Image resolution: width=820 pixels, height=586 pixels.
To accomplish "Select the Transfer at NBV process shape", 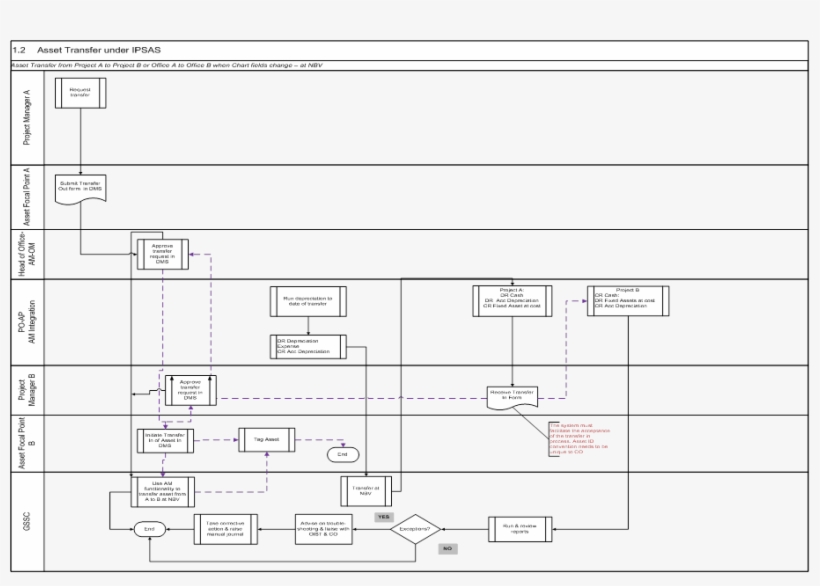I will [x=366, y=489].
